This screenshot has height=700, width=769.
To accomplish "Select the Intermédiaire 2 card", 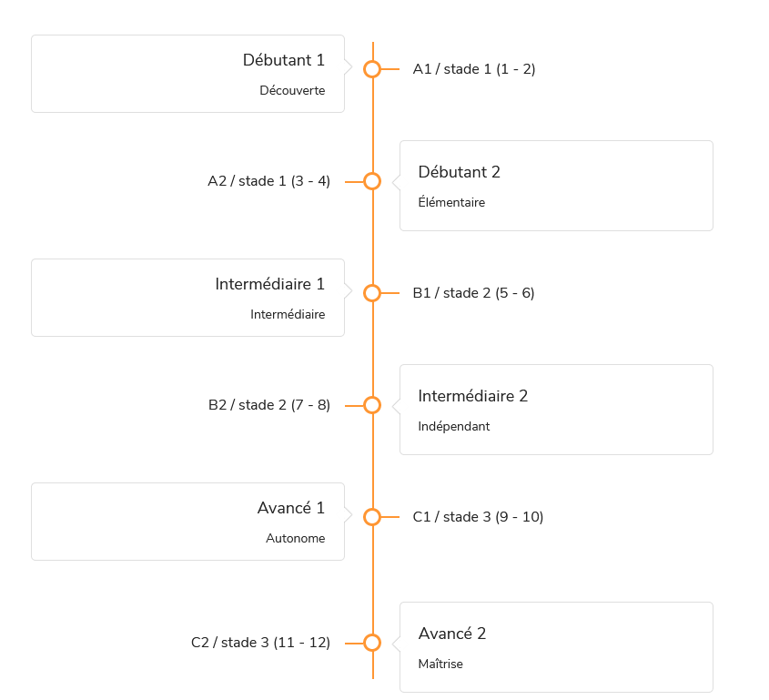I will tap(556, 410).
